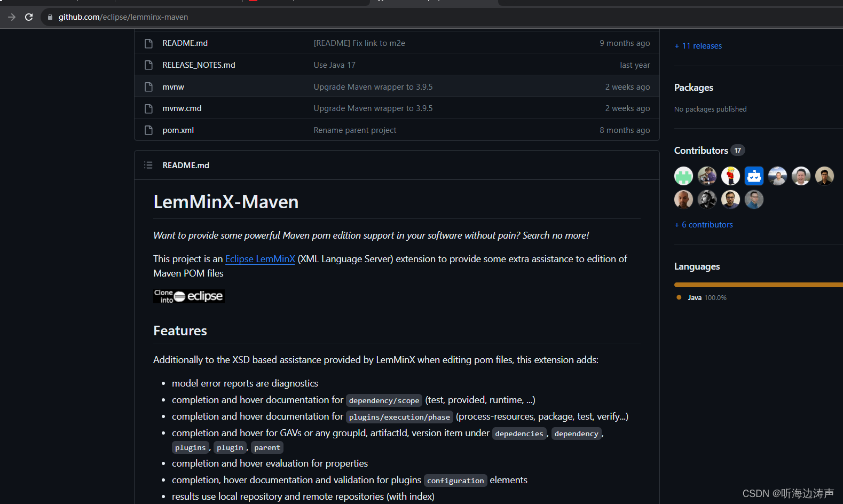
Task: Click the 'plugins/execution/phase' code label
Action: click(x=399, y=417)
